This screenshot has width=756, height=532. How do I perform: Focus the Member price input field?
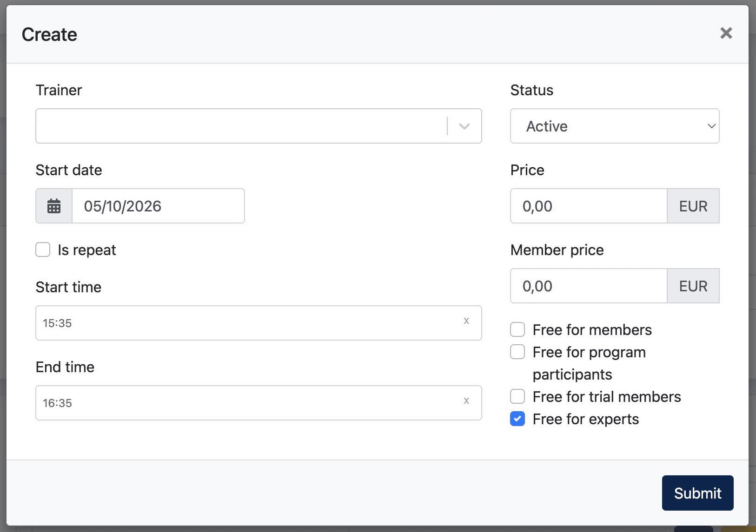click(589, 286)
